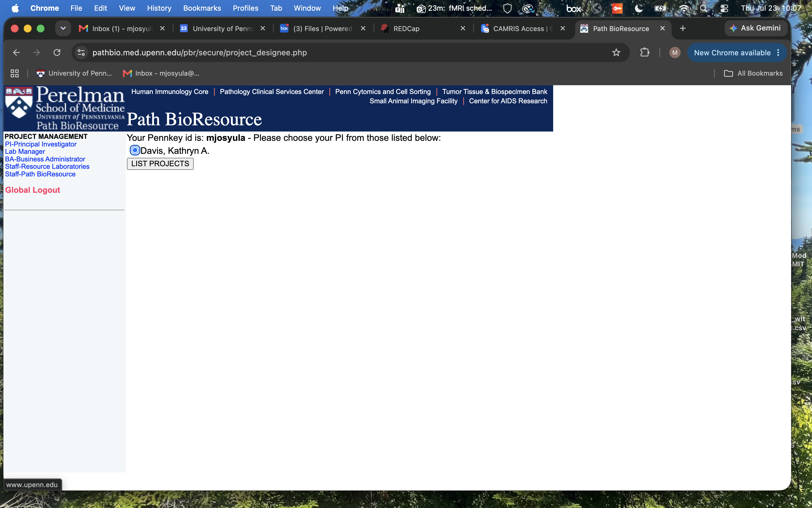
Task: Open the BA-Business Administrator link
Action: 45,159
